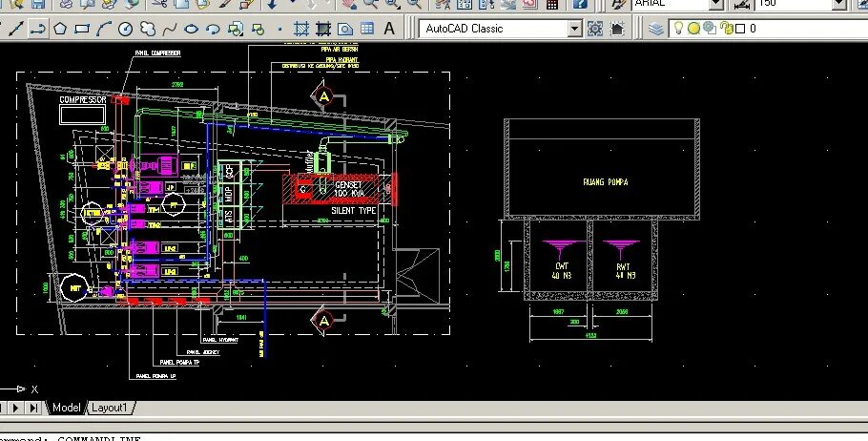The height and width of the screenshot is (441, 868).
Task: Click layer 0 color swatch square
Action: pyautogui.click(x=741, y=29)
